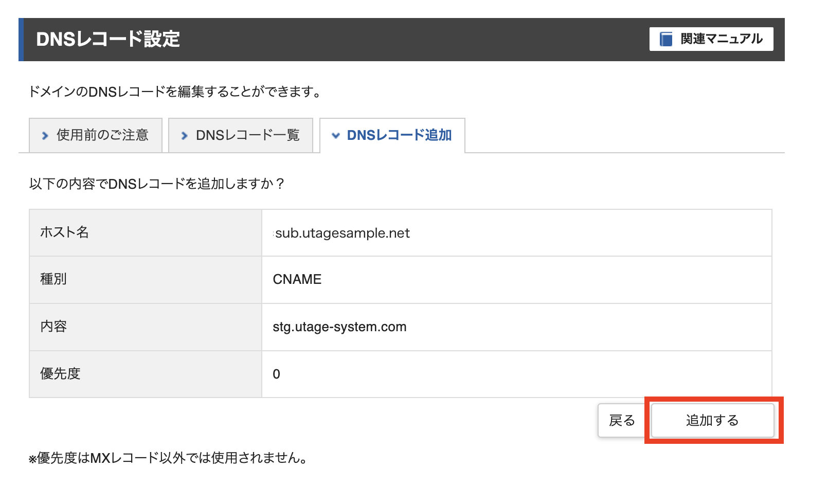The image size is (828, 504).
Task: Click the down chevron on DNSレコード追加 tab
Action: point(336,136)
